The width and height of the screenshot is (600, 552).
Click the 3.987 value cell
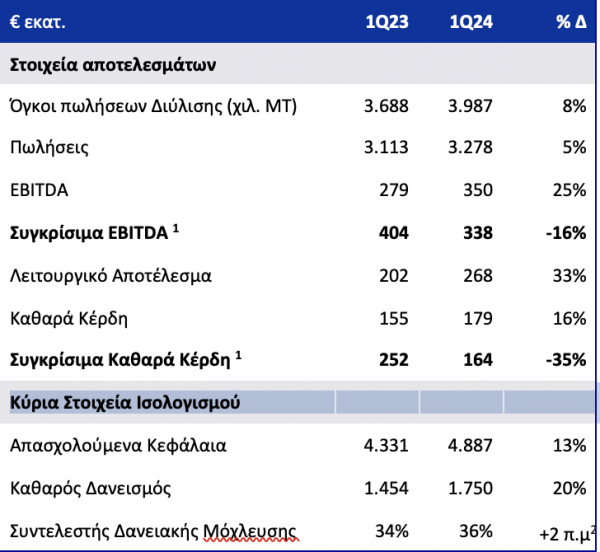(470, 106)
